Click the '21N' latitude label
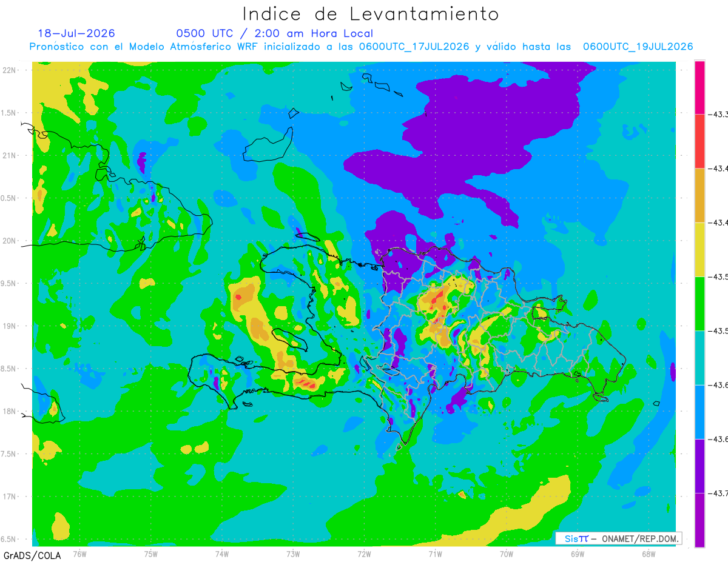The image size is (728, 562). coord(10,155)
